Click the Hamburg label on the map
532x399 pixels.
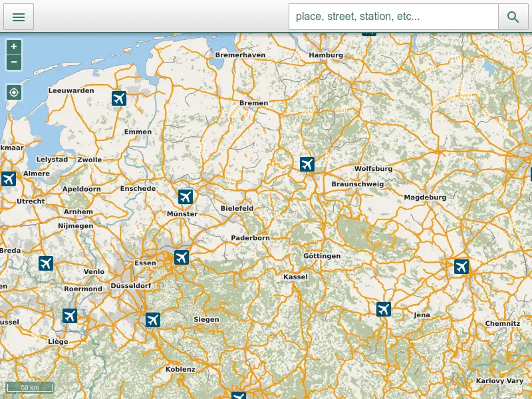[326, 55]
